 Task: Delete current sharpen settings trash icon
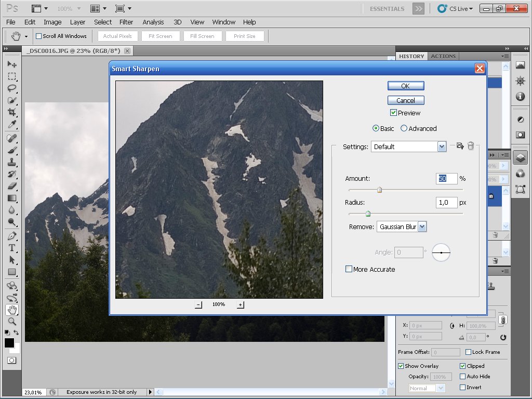[471, 146]
